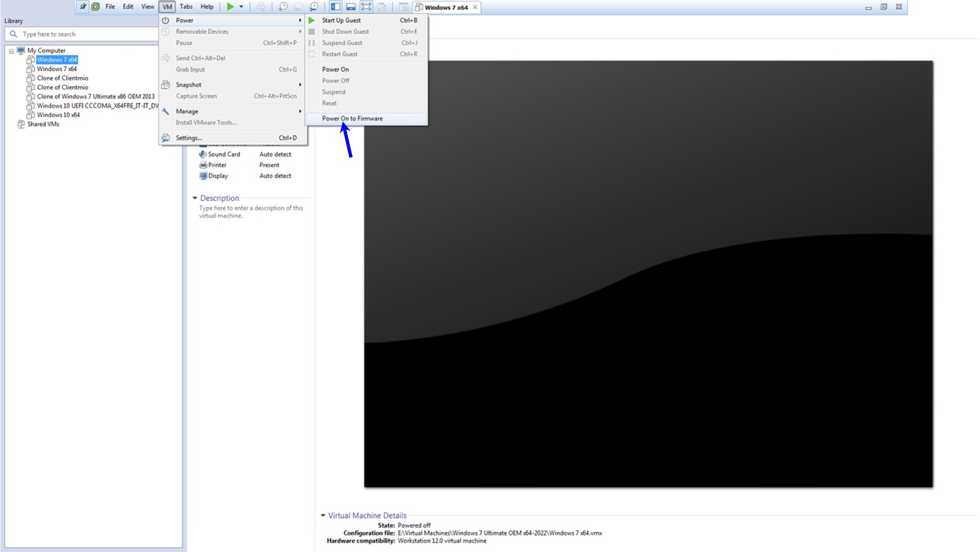
Task: Collapse the My Computer tree node
Action: pos(11,51)
